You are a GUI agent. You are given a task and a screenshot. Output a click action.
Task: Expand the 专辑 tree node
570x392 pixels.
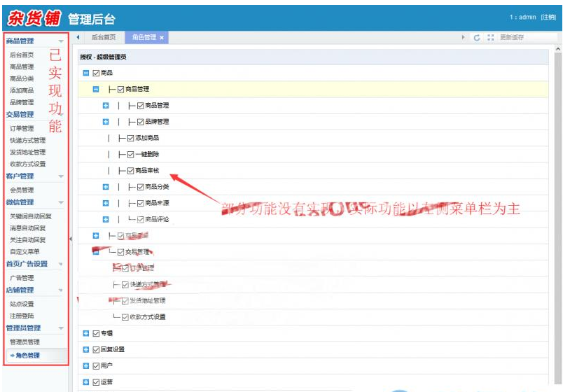pyautogui.click(x=86, y=333)
